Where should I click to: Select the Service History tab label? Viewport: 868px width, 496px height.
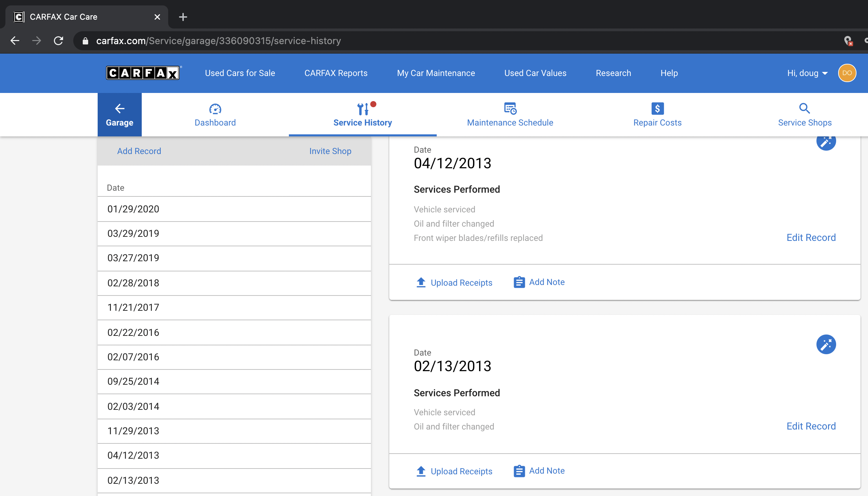[x=362, y=122]
